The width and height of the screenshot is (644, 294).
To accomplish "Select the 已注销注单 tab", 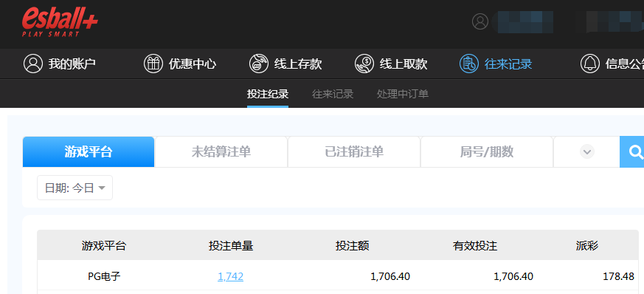I will pos(354,152).
